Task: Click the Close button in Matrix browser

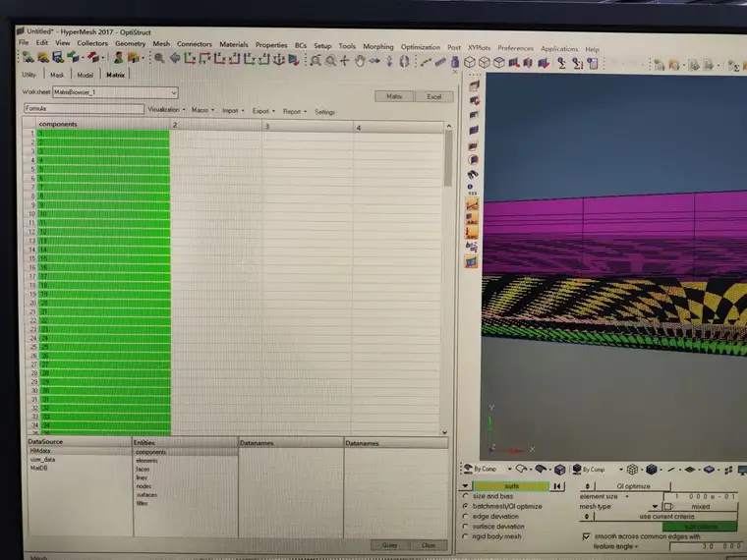Action: (x=429, y=545)
